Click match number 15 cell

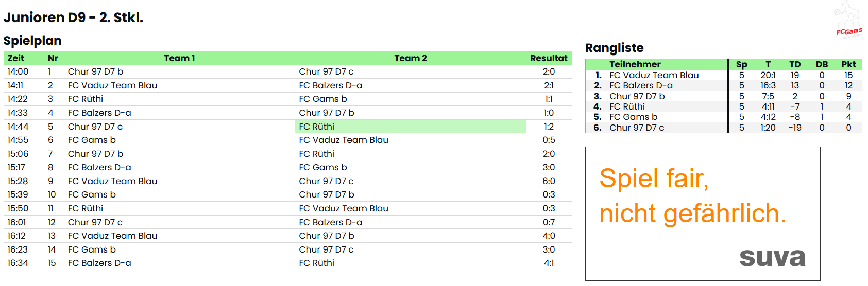coord(52,263)
